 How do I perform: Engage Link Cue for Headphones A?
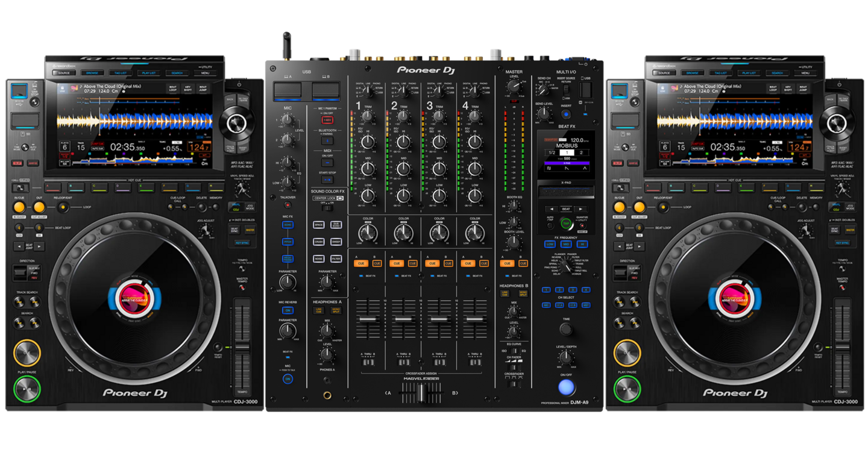tap(319, 310)
